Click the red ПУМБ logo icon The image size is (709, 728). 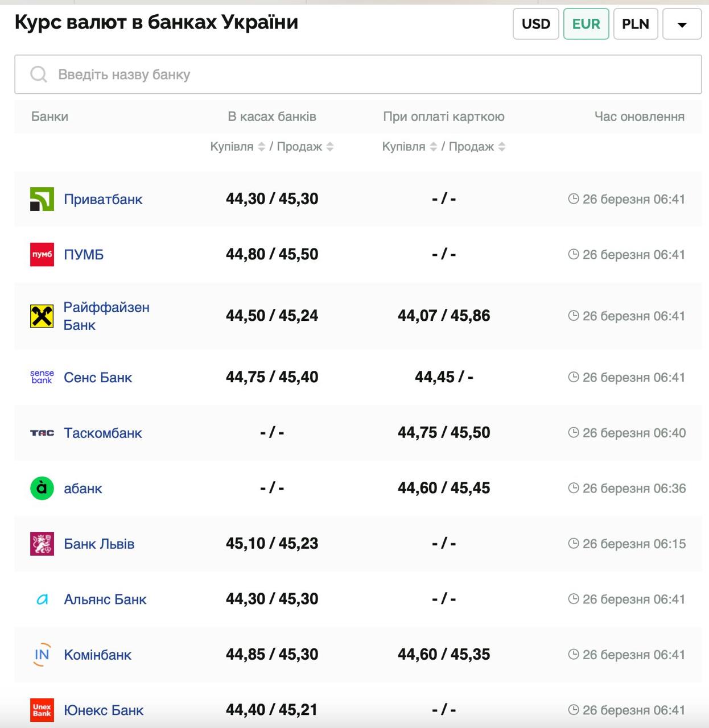coord(42,254)
